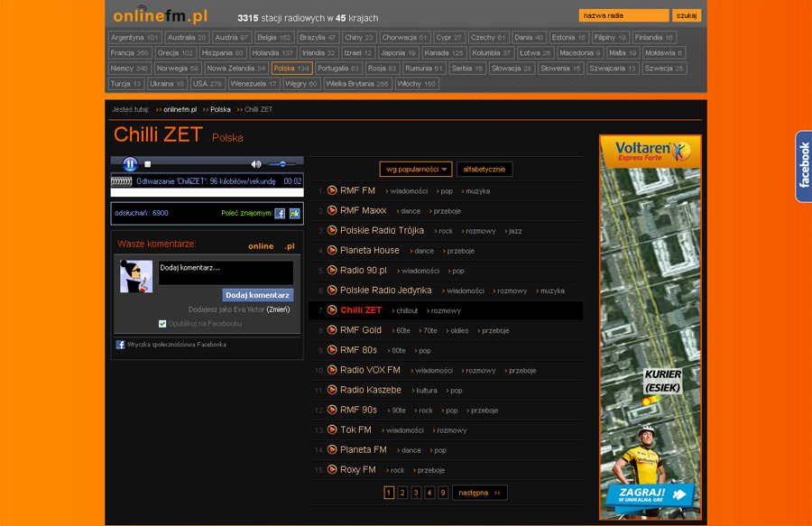Viewport: 812px width, 526px height.
Task: Play Planeta House station
Action: click(332, 250)
